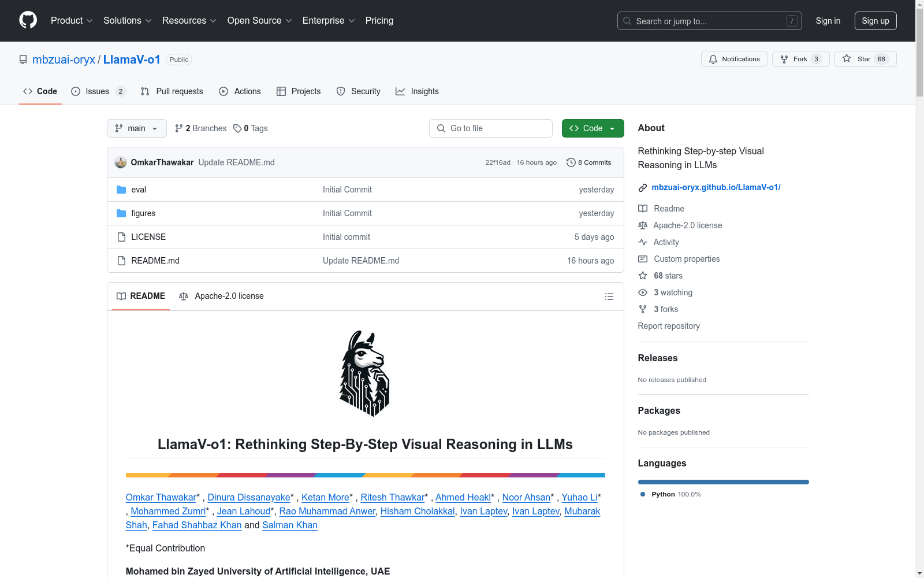Expand the Product menu
Screen dimensions: 924x578
(72, 20)
